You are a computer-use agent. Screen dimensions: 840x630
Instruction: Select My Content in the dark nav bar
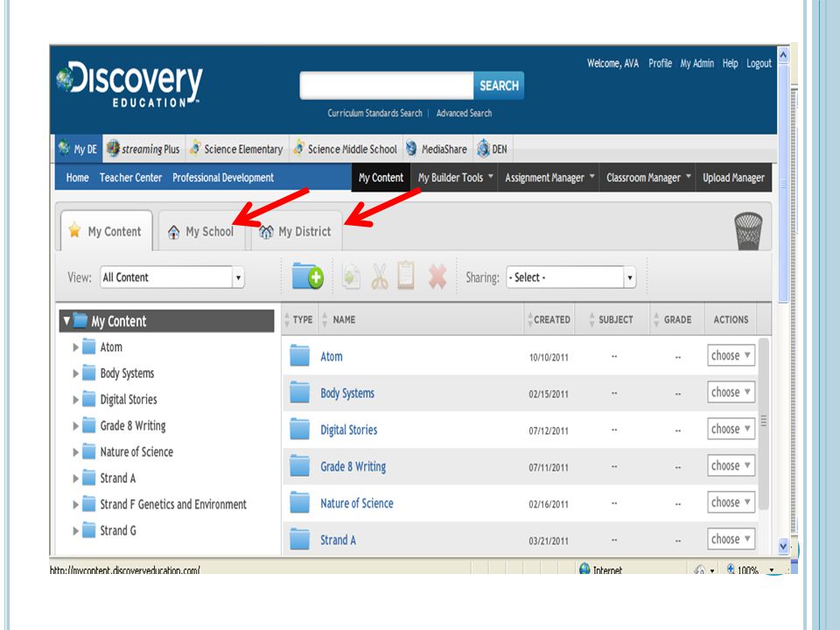[x=381, y=178]
